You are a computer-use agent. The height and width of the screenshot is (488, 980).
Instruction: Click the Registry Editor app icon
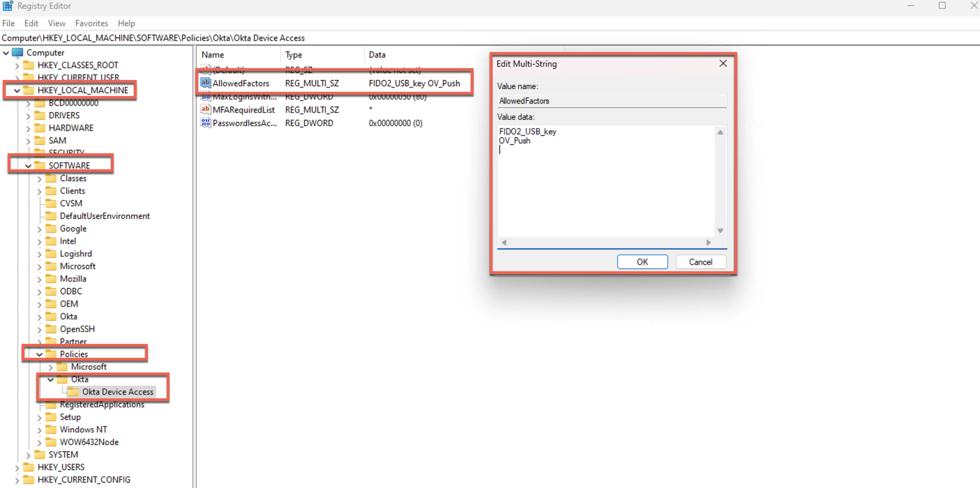[x=8, y=6]
